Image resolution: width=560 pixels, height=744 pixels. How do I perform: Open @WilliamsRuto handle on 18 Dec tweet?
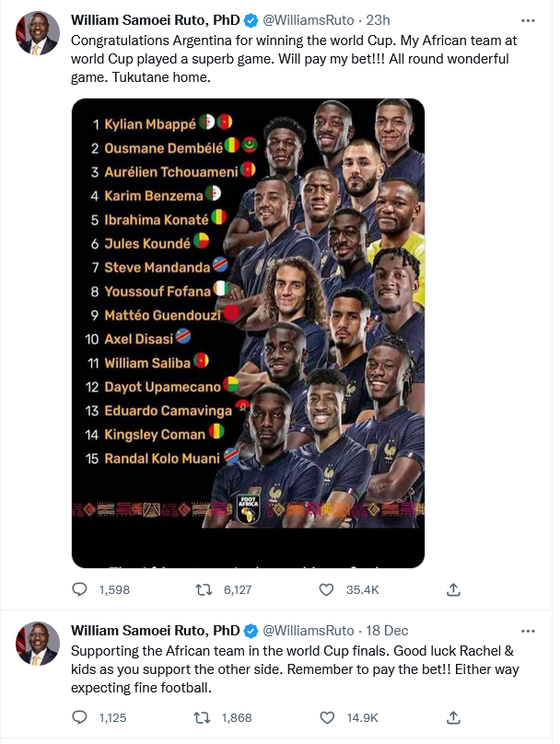pyautogui.click(x=309, y=631)
